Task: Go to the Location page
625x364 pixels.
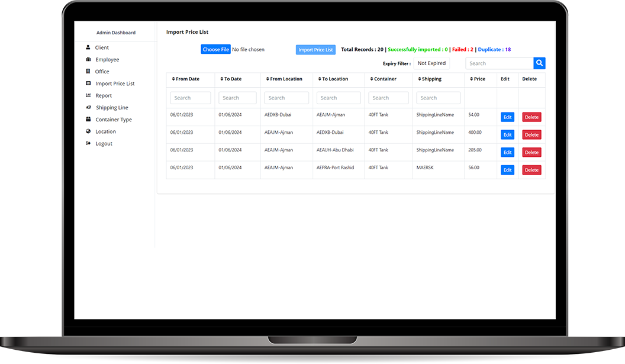Action: point(105,131)
